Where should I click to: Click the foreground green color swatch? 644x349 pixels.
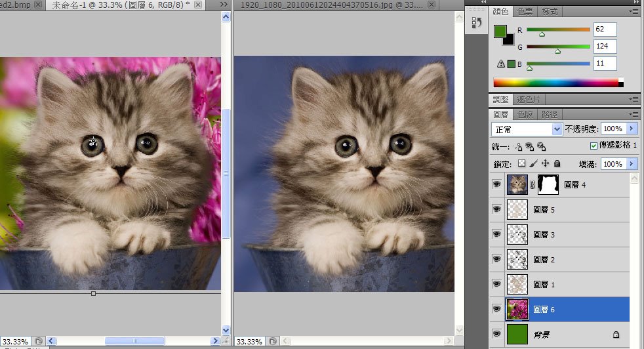pos(500,31)
